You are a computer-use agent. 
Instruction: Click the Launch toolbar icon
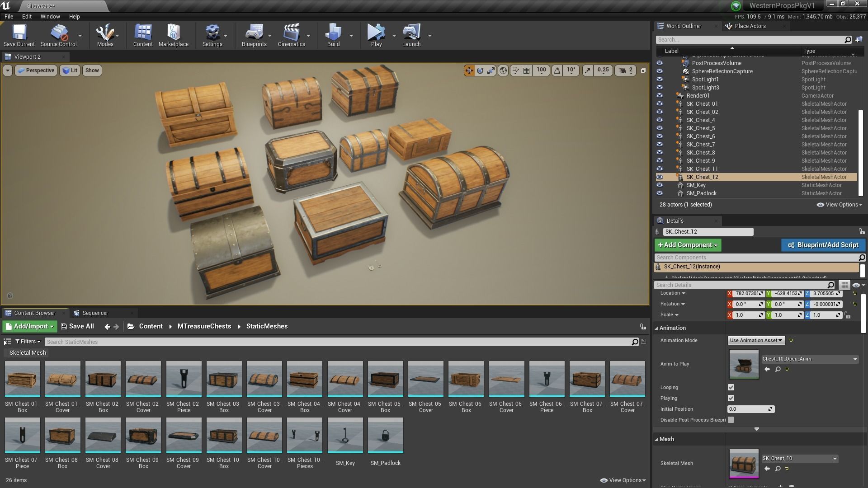point(411,35)
